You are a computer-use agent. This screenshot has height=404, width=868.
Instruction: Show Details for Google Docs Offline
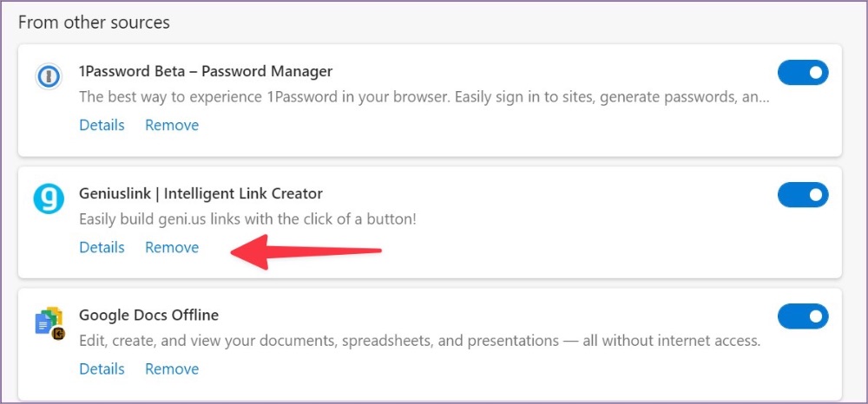102,368
